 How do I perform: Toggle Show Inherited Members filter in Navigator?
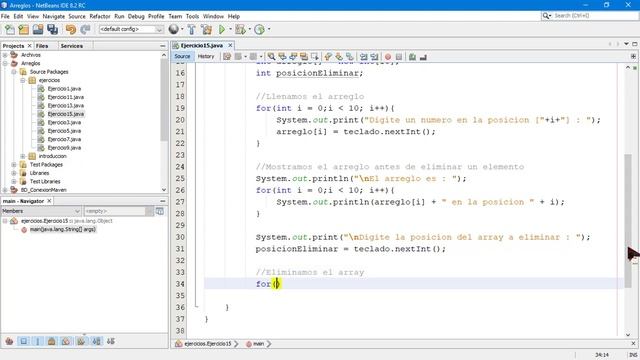coord(9,341)
